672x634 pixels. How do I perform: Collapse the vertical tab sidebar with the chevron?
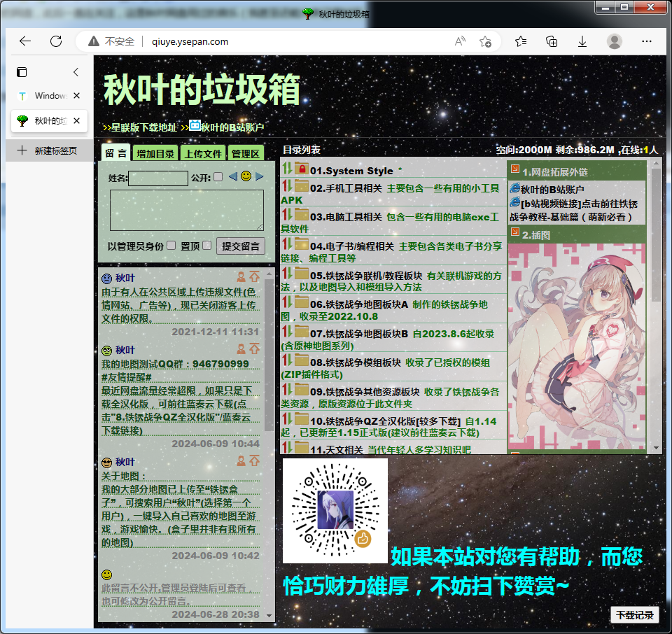(76, 72)
